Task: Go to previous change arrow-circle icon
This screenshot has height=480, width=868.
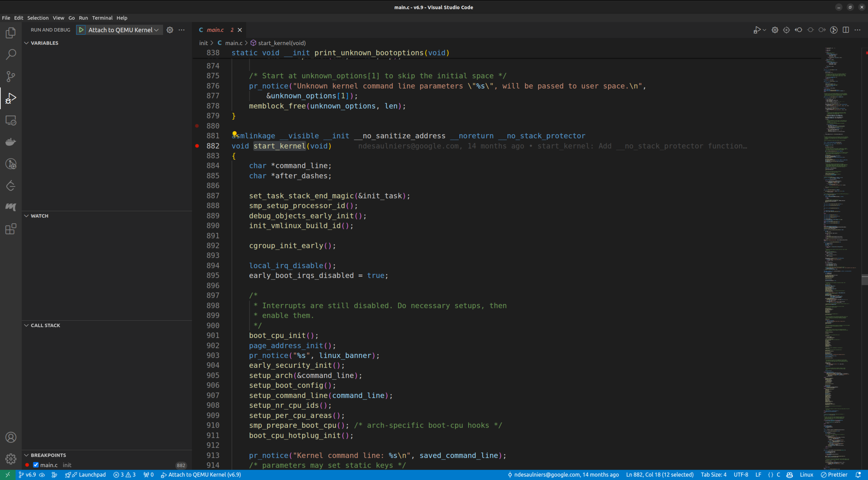Action: pyautogui.click(x=799, y=30)
